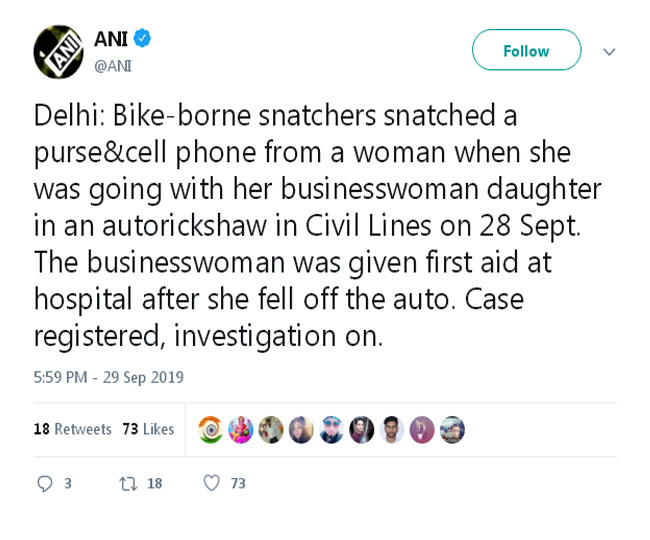Open the Indian flag liker avatar

[210, 430]
